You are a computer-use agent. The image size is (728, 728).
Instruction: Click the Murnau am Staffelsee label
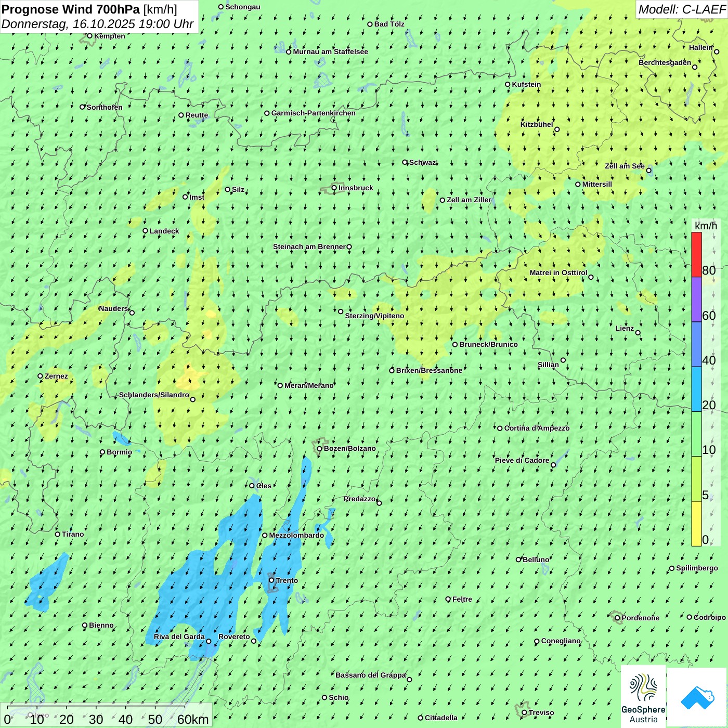tap(331, 51)
